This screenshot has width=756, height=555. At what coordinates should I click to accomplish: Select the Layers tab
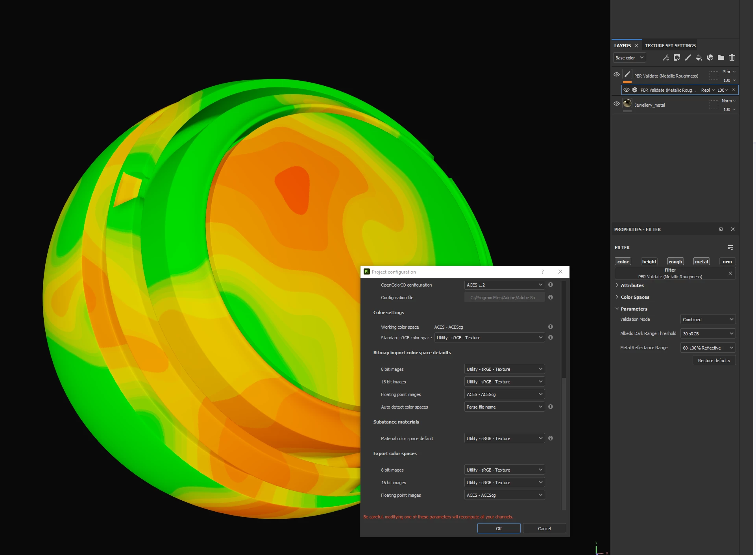[x=622, y=46]
